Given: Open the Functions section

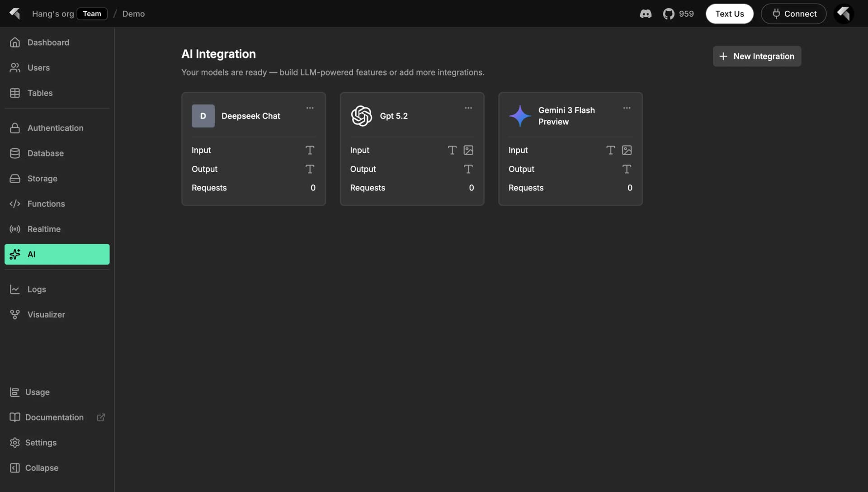Looking at the screenshot, I should [47, 203].
